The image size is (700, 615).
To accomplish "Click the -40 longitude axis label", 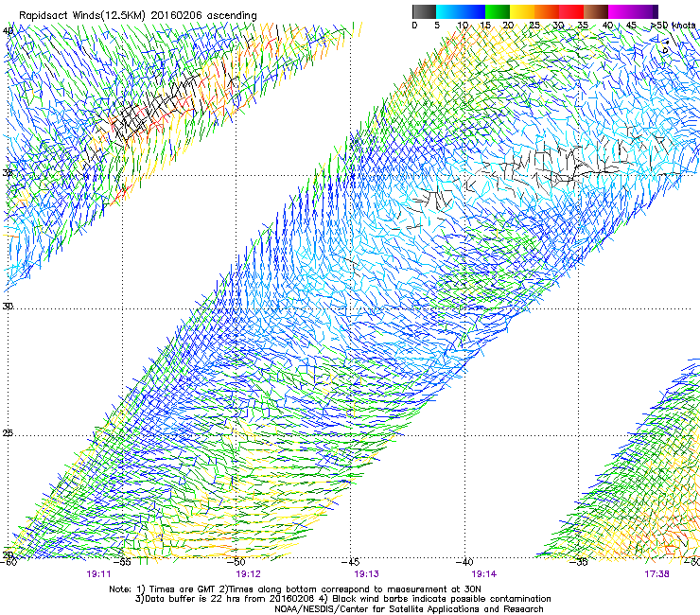I will pos(464,562).
